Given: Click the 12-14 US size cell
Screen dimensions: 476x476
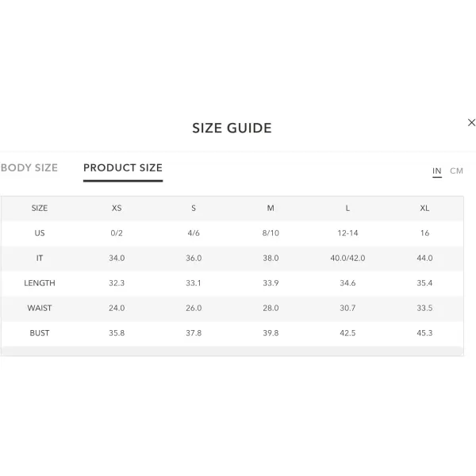Looking at the screenshot, I should coord(347,232).
